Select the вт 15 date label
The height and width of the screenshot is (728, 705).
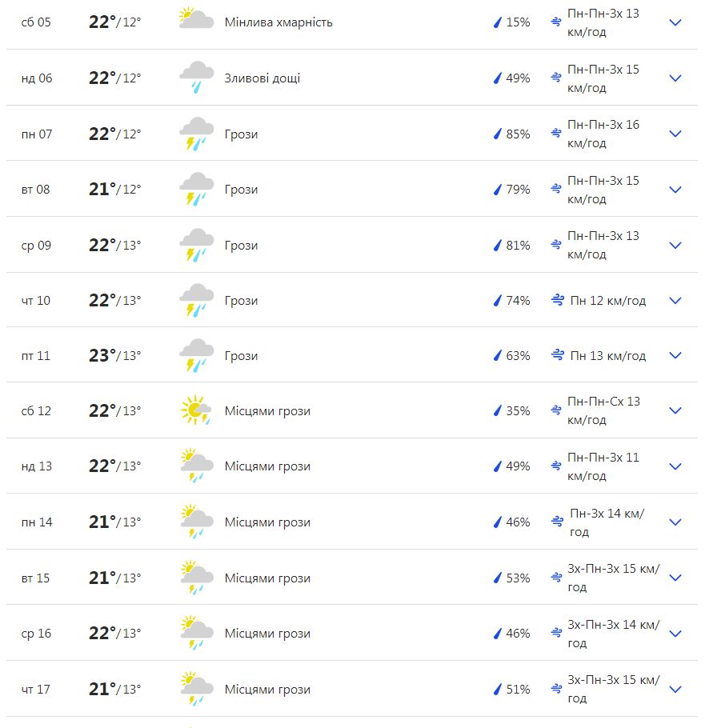tap(35, 578)
